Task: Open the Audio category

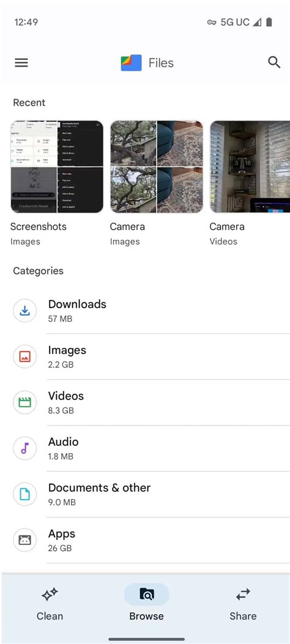Action: [x=145, y=448]
